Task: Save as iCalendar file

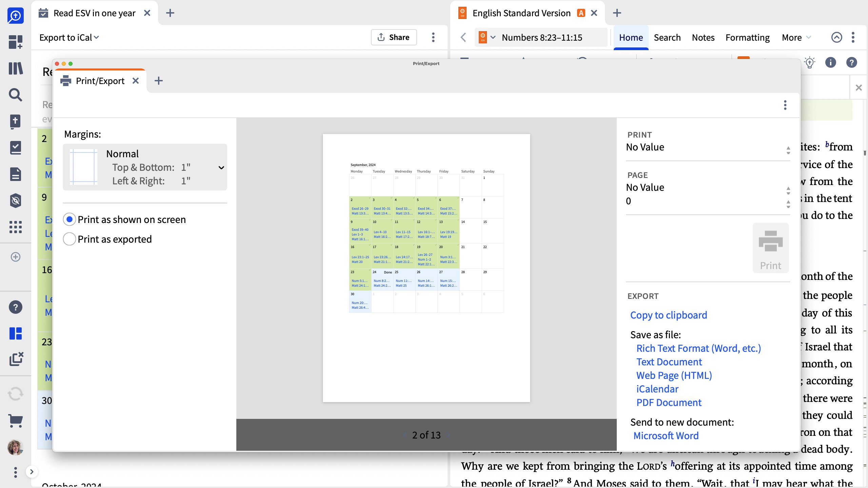Action: click(x=657, y=389)
